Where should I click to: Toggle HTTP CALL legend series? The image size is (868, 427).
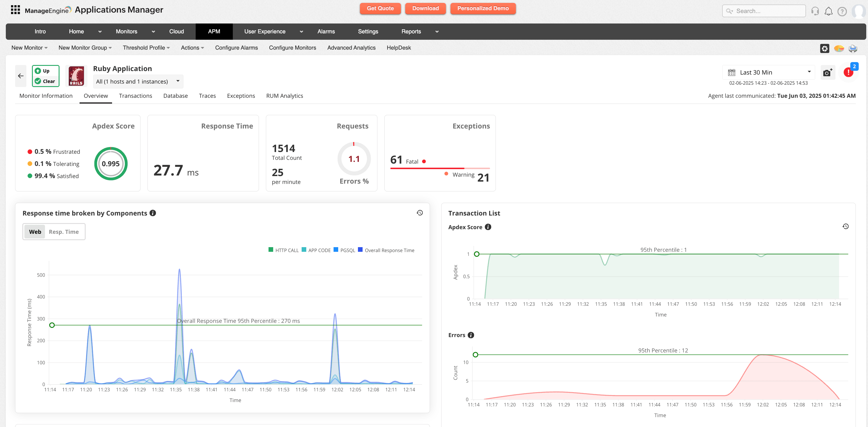click(283, 250)
